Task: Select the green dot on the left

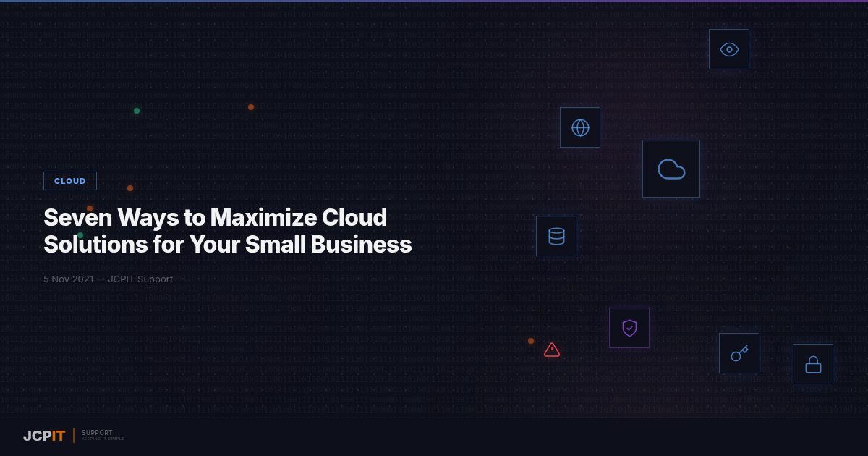Action: point(136,111)
